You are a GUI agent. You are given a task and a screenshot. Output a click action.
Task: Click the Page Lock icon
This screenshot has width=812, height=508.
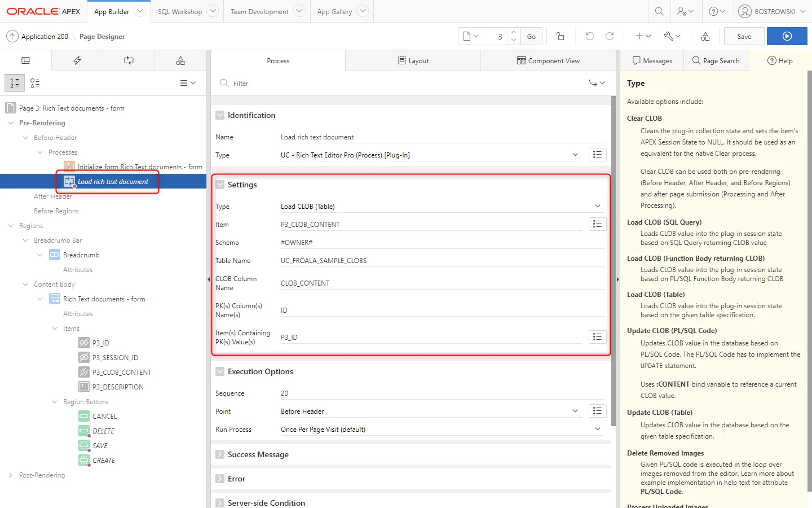pyautogui.click(x=560, y=36)
